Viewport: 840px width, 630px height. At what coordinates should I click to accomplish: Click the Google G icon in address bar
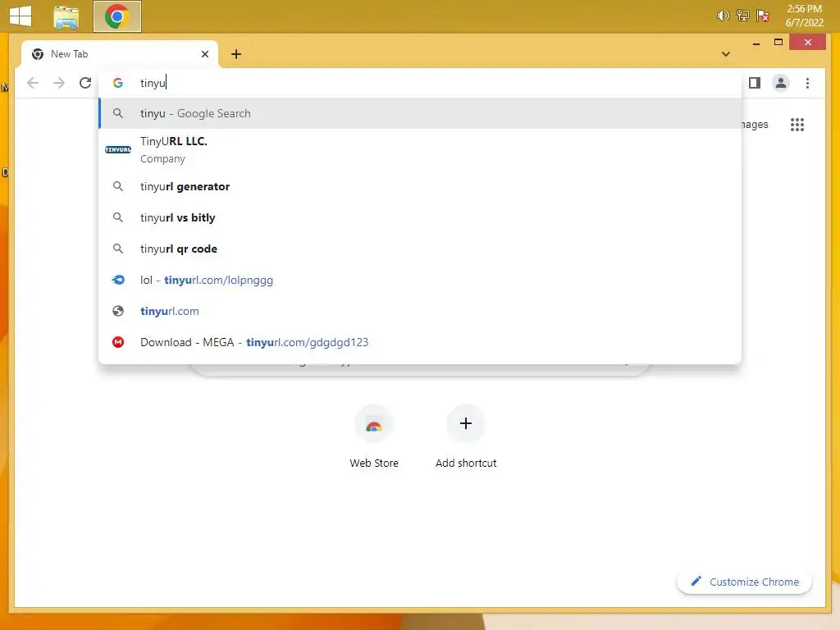click(x=118, y=83)
